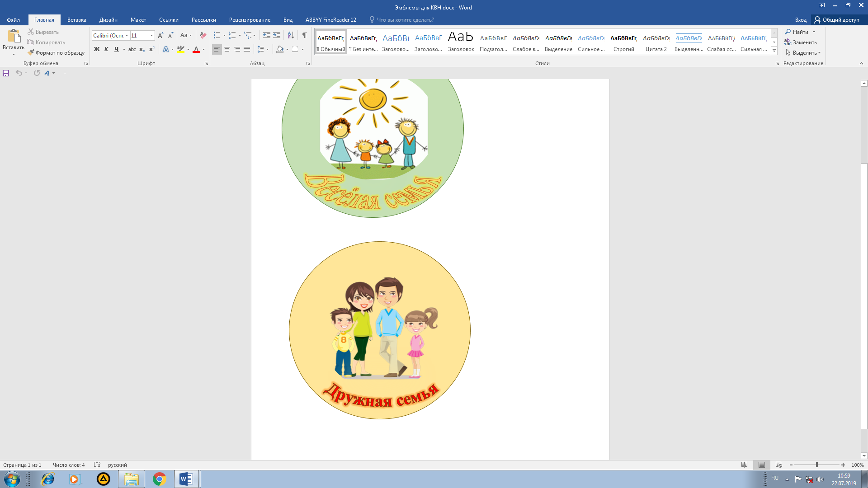Image resolution: width=868 pixels, height=488 pixels.
Task: Click the bulleted list icon
Action: pos(217,35)
